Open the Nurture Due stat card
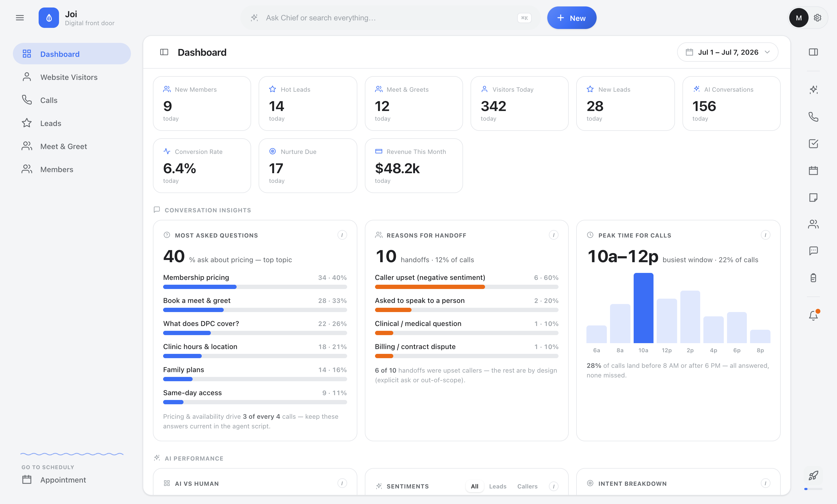Screen dimensions: 837x504 tap(308, 166)
